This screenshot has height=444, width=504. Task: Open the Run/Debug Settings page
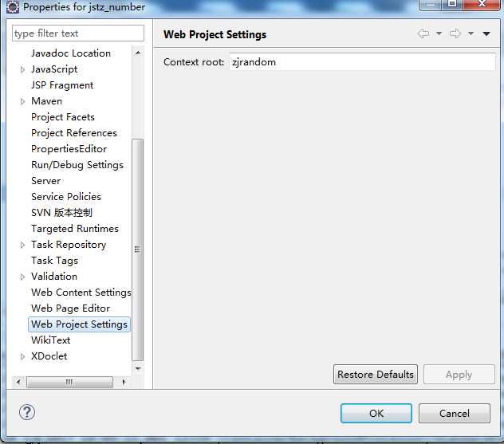coord(77,165)
